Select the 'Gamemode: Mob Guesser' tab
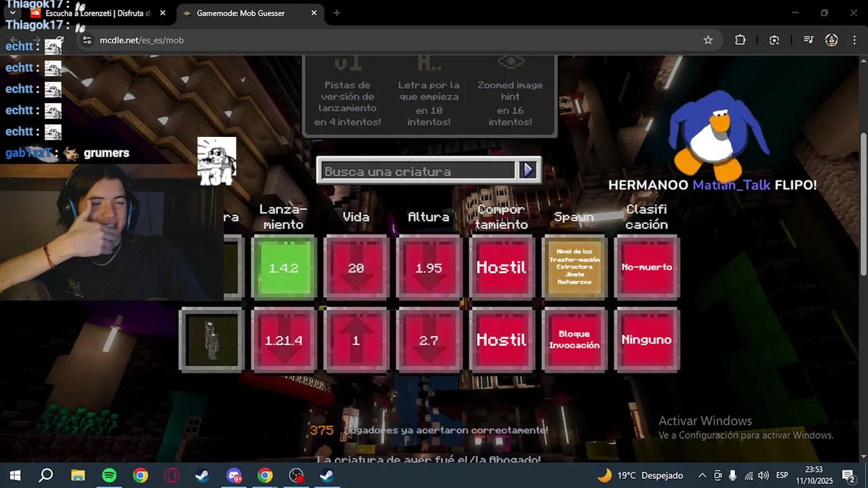The height and width of the screenshot is (488, 868). 250,13
